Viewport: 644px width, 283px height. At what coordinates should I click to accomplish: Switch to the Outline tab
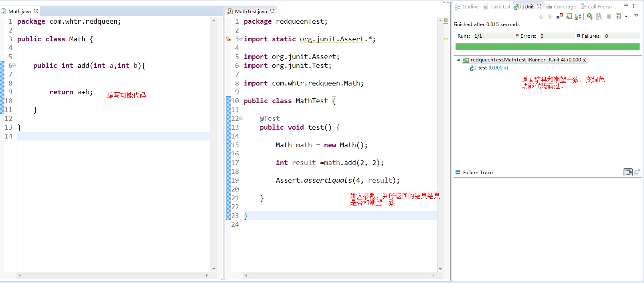point(466,6)
